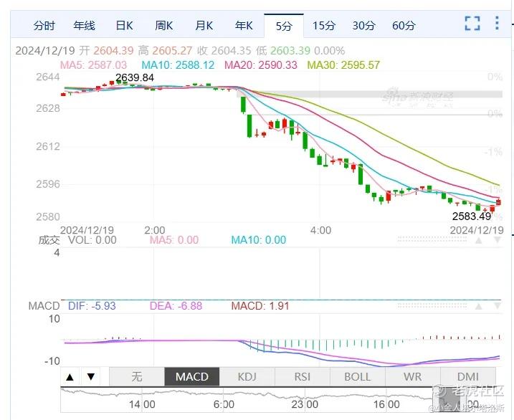Click the DEA: -6.88 value
514x420 pixels.
click(x=176, y=306)
